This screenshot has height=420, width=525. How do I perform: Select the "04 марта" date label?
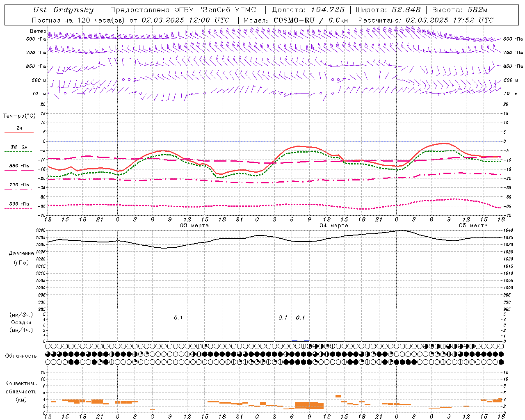coord(334,226)
